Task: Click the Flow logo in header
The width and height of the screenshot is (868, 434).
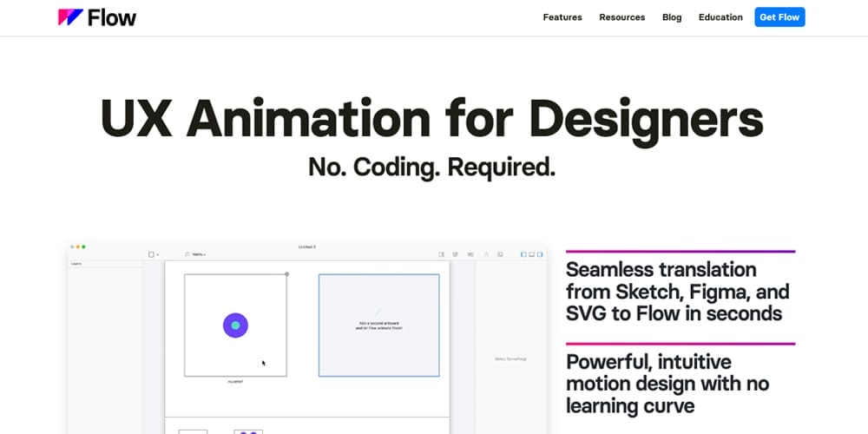Action: [x=97, y=17]
